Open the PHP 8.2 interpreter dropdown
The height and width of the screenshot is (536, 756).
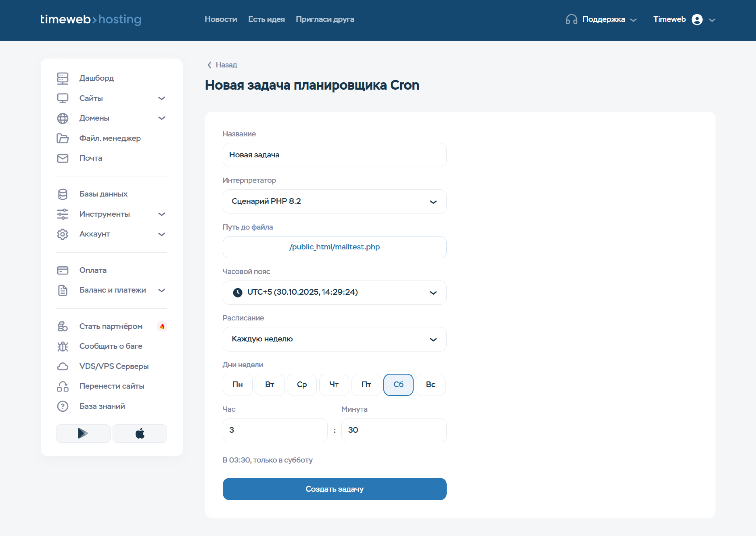click(x=334, y=201)
